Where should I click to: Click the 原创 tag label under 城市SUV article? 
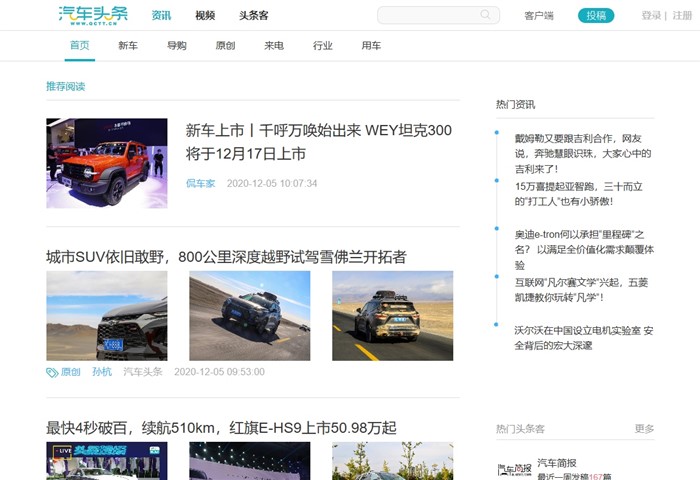(x=71, y=372)
